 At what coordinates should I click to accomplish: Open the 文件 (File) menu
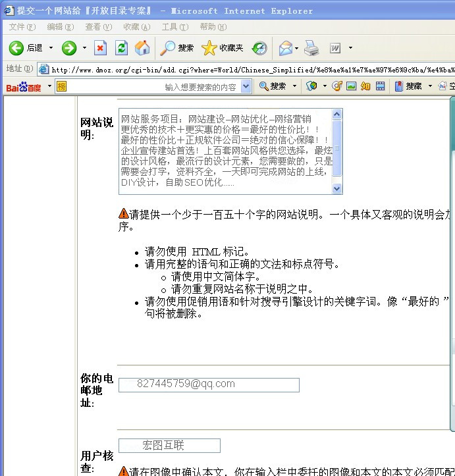tap(22, 27)
